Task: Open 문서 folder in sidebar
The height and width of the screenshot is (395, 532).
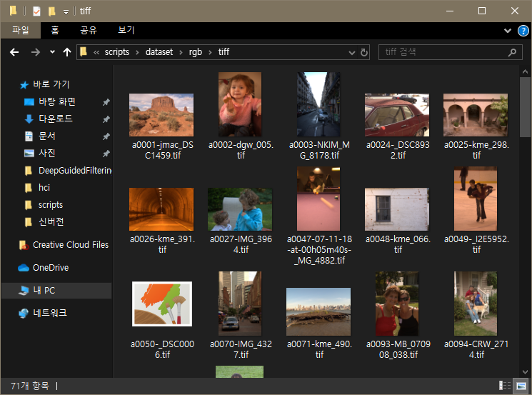Action: tap(47, 136)
